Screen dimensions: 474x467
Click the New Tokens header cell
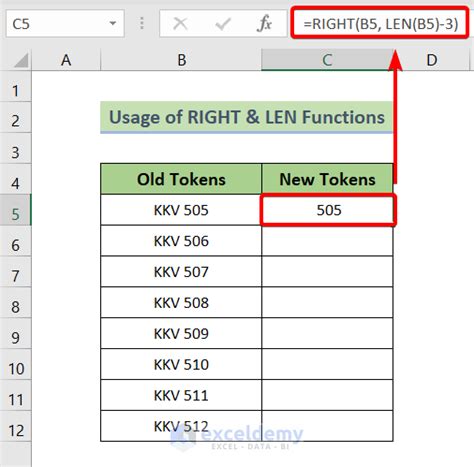pyautogui.click(x=327, y=179)
